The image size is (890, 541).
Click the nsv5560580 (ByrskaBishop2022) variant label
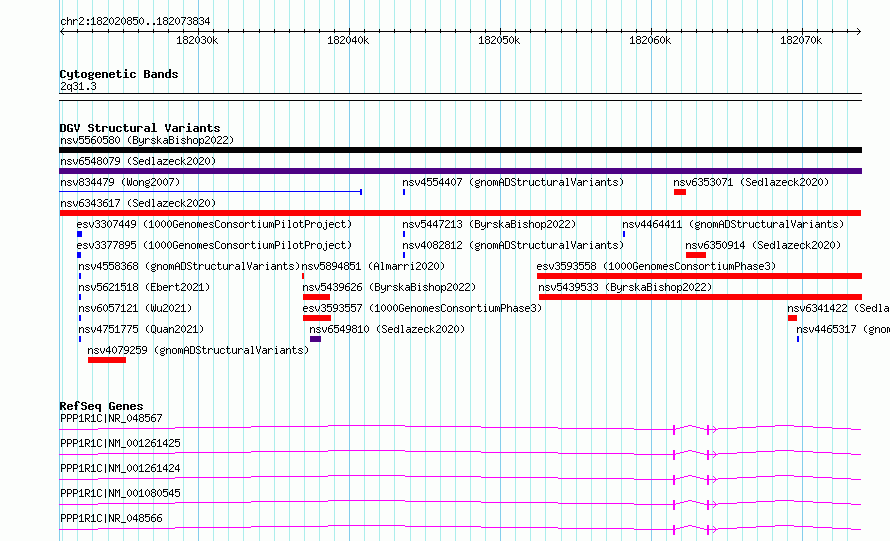coord(147,140)
